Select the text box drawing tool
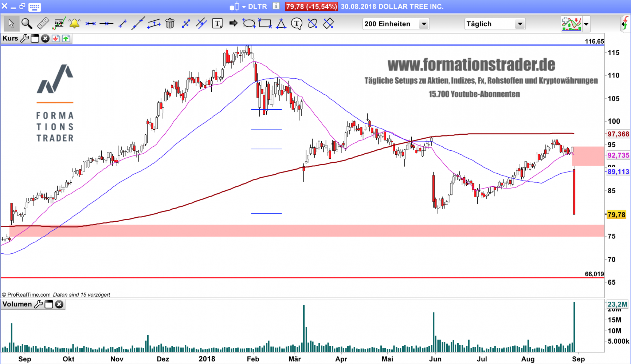Viewport: 631px width, 364px height. pos(217,24)
